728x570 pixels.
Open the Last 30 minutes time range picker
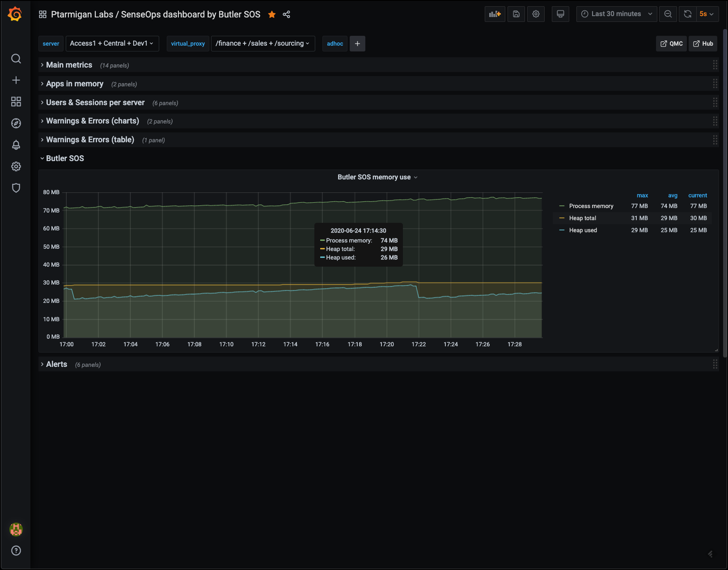616,14
